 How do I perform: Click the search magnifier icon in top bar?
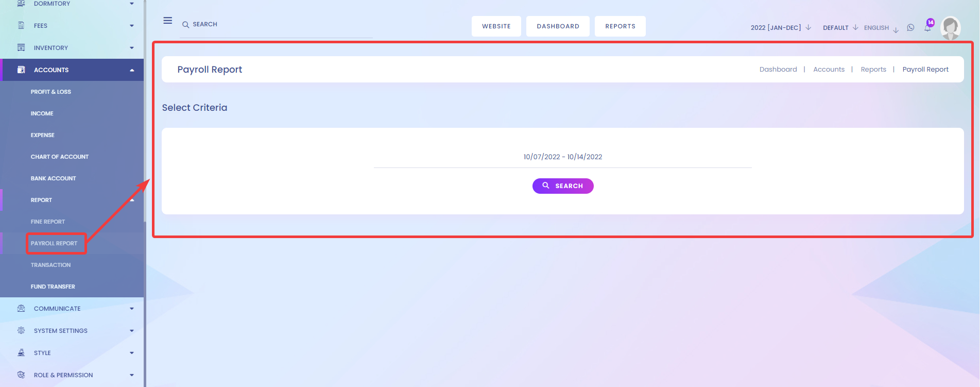click(186, 24)
